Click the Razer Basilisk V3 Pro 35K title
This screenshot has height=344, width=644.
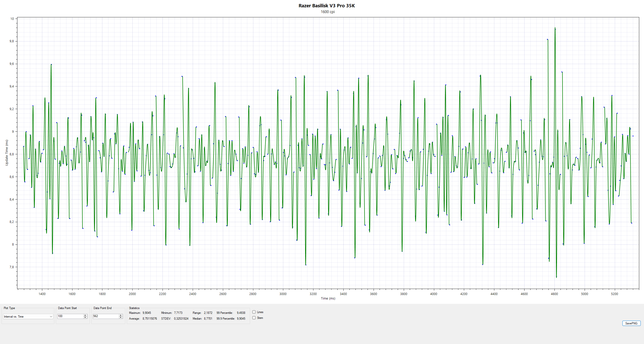tap(327, 6)
